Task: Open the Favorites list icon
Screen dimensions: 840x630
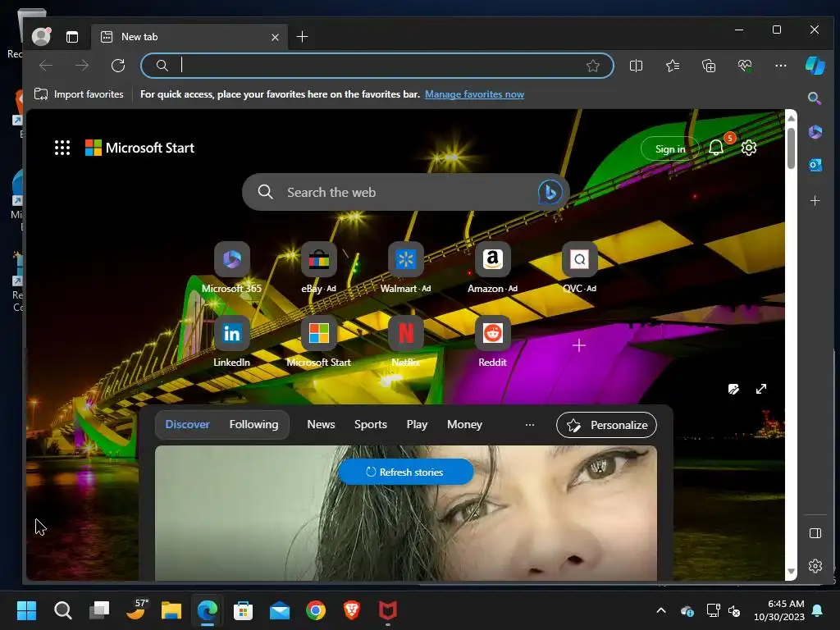Action: tap(673, 66)
